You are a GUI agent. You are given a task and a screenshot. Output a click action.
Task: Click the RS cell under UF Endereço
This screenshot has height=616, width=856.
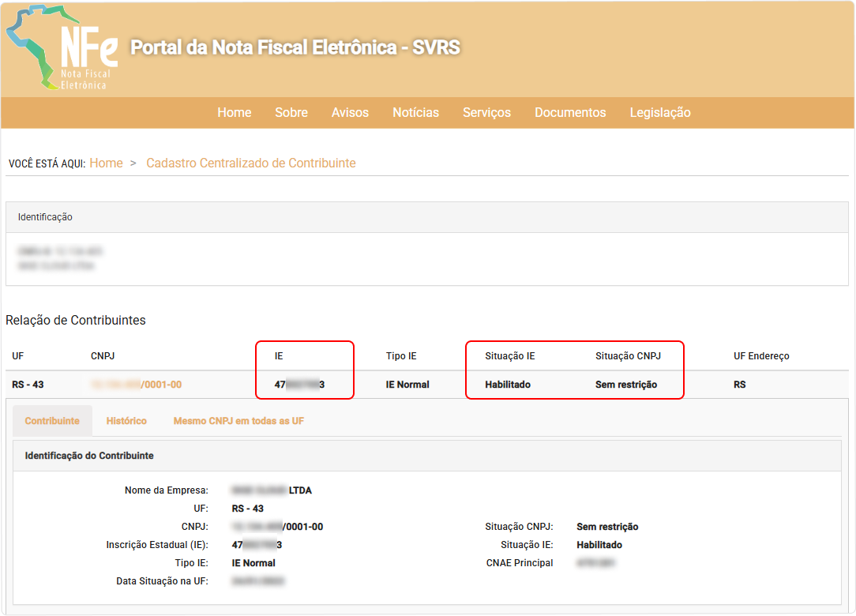tap(740, 385)
